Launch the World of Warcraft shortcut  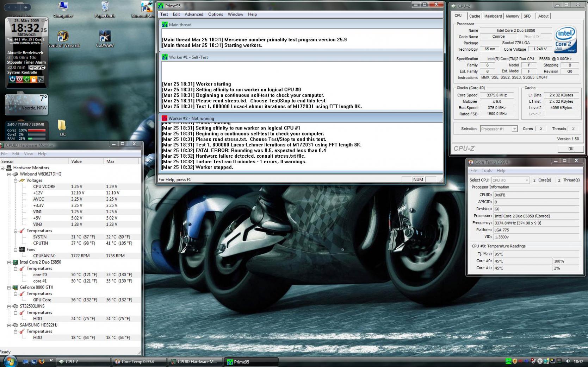[63, 39]
